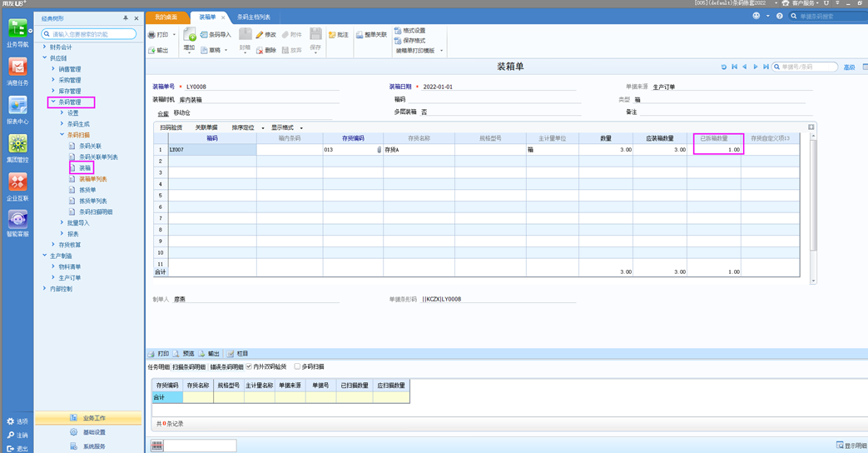The width and height of the screenshot is (868, 453).
Task: Click the 批注 annotation icon
Action: (x=332, y=34)
